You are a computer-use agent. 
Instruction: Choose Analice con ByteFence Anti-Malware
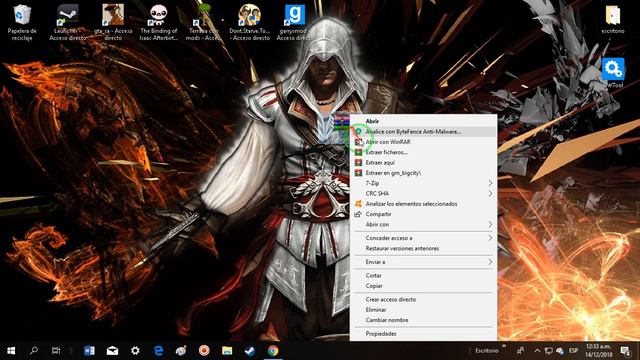click(x=424, y=132)
